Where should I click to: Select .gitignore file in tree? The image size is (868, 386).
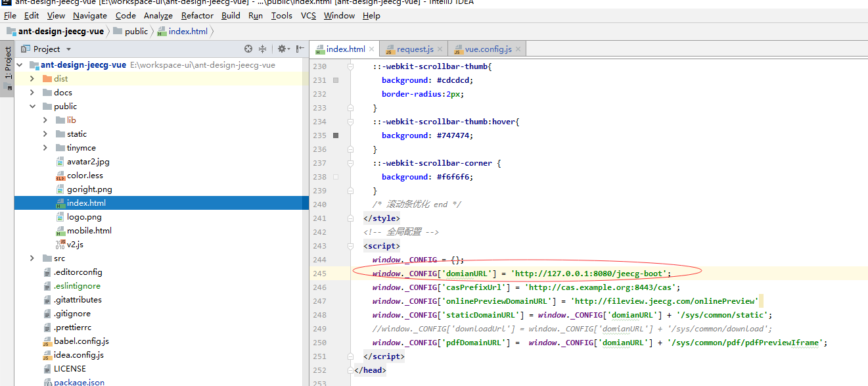point(72,314)
